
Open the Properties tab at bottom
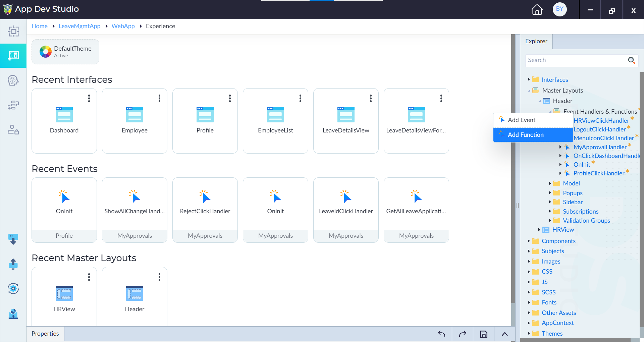45,334
